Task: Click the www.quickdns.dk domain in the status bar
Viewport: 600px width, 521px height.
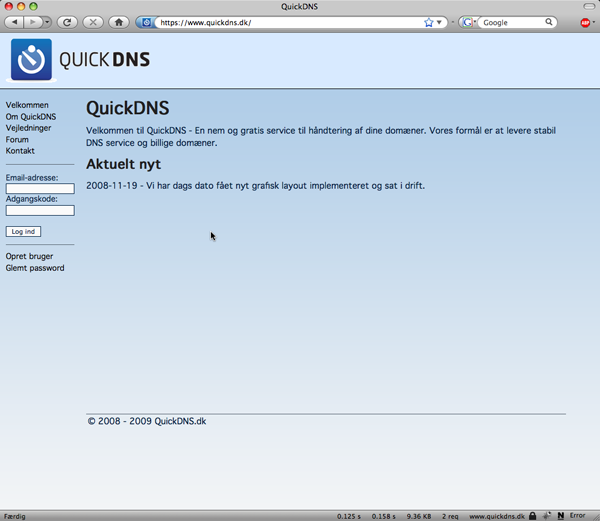Action: [x=497, y=516]
